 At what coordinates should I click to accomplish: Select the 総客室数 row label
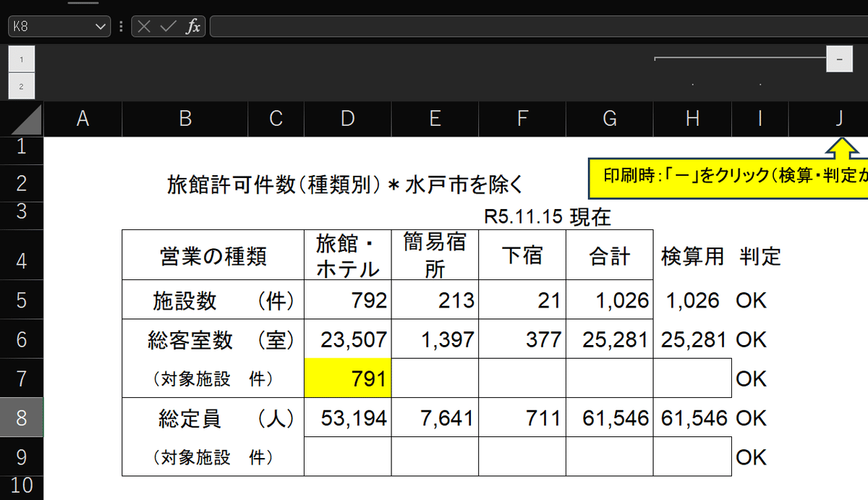click(213, 339)
